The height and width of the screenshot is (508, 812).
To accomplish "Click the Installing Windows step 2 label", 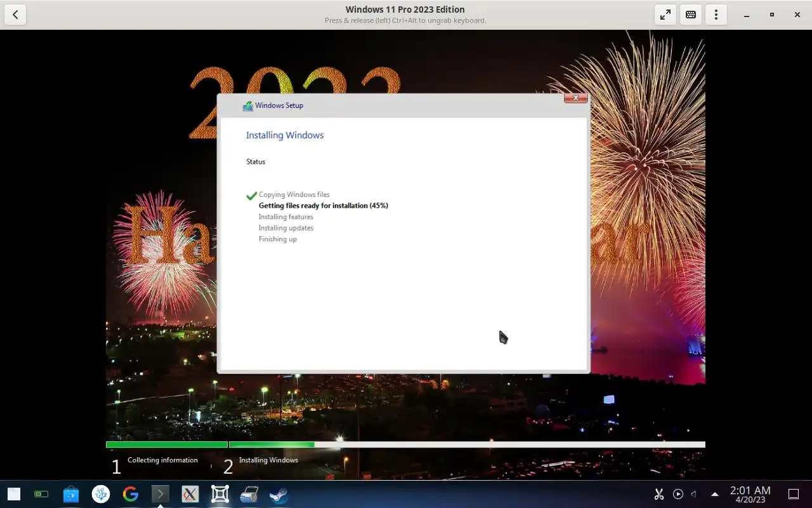I will tap(268, 460).
